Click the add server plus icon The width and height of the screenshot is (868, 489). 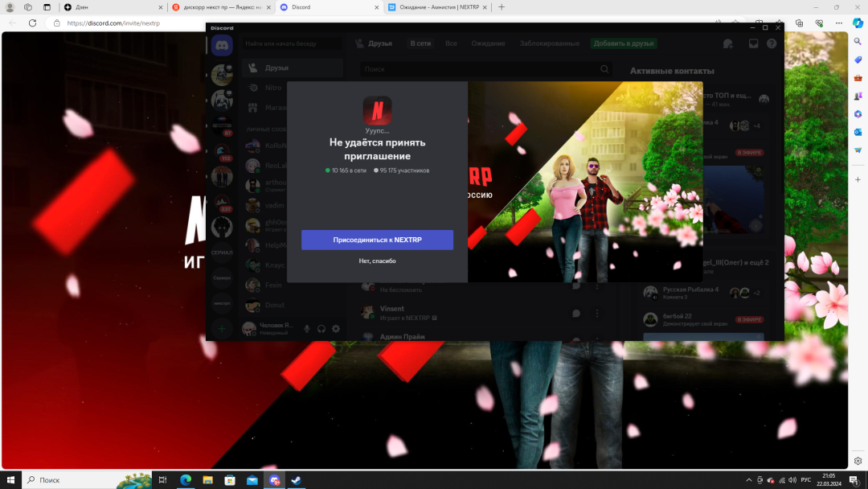pos(222,329)
